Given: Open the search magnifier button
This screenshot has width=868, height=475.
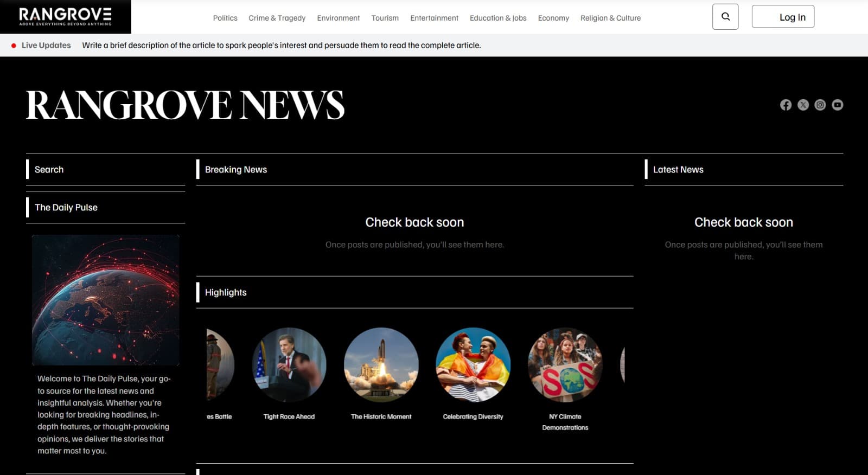Looking at the screenshot, I should pos(725,17).
